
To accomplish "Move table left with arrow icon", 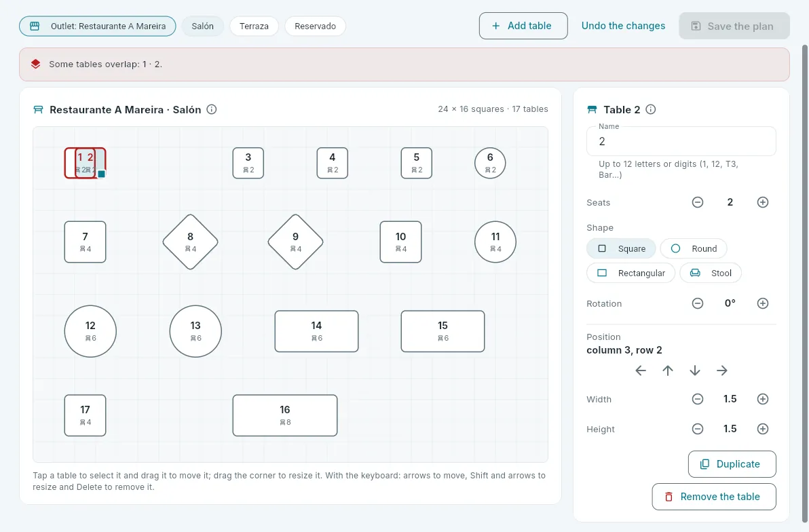I will 641,370.
